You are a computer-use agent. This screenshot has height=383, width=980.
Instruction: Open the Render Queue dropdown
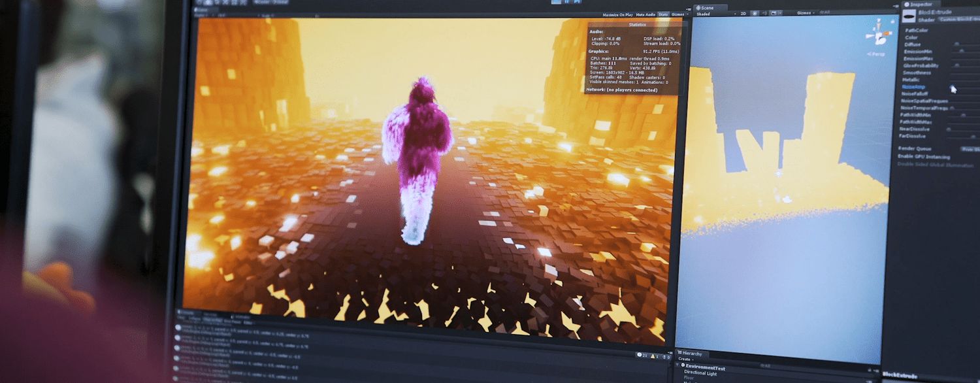point(970,149)
